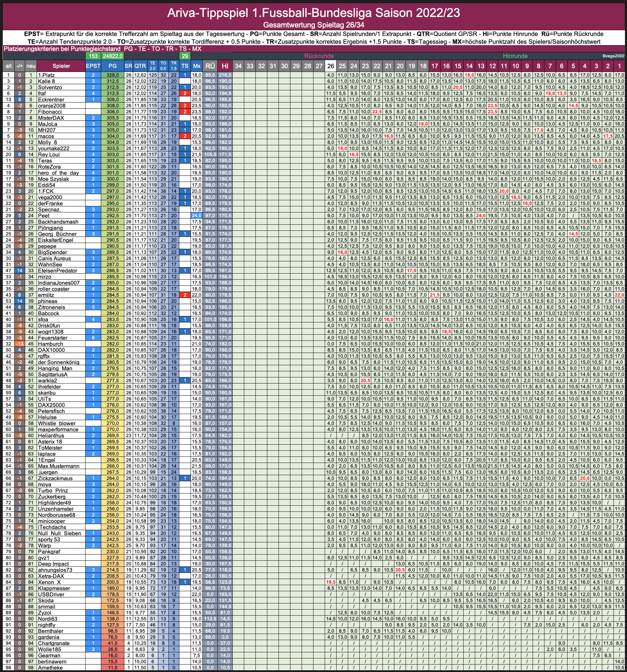Select player name Rey Loui
627x672 pixels.
[x=49, y=154]
